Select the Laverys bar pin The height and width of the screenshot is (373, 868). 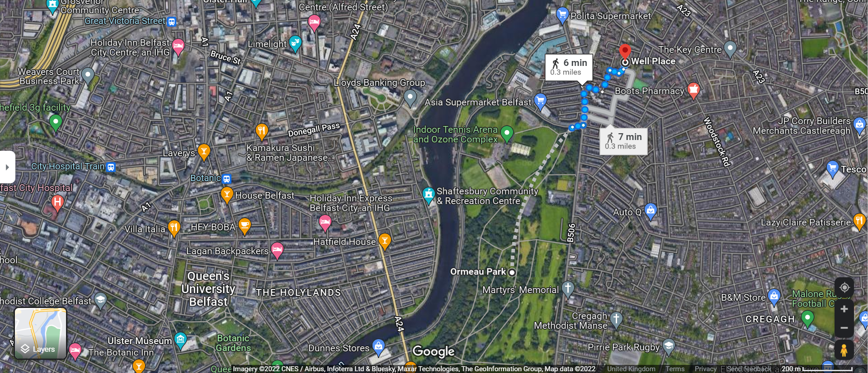tap(204, 152)
